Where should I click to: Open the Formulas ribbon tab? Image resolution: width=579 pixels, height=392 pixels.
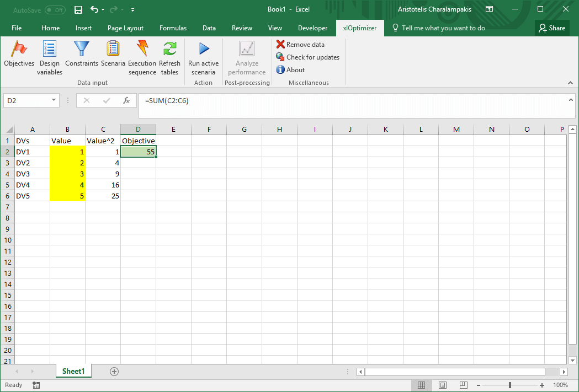pos(173,28)
